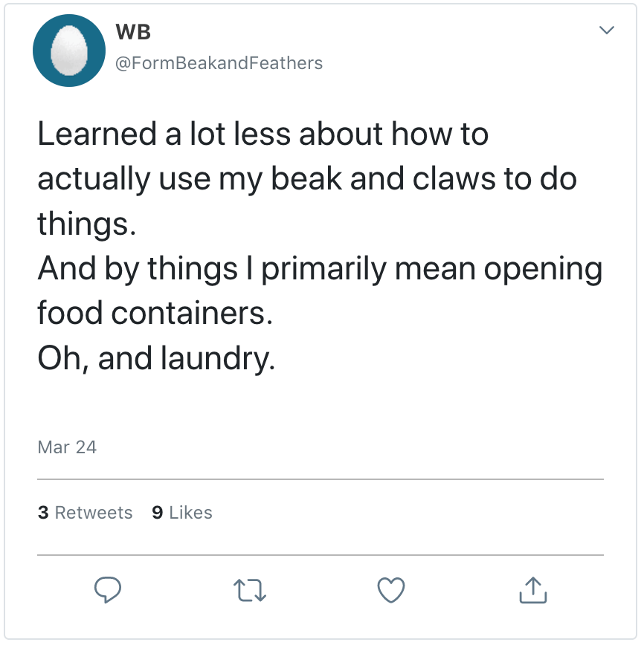Image resolution: width=644 pixels, height=645 pixels.
Task: Open the WB display name
Action: [x=134, y=32]
